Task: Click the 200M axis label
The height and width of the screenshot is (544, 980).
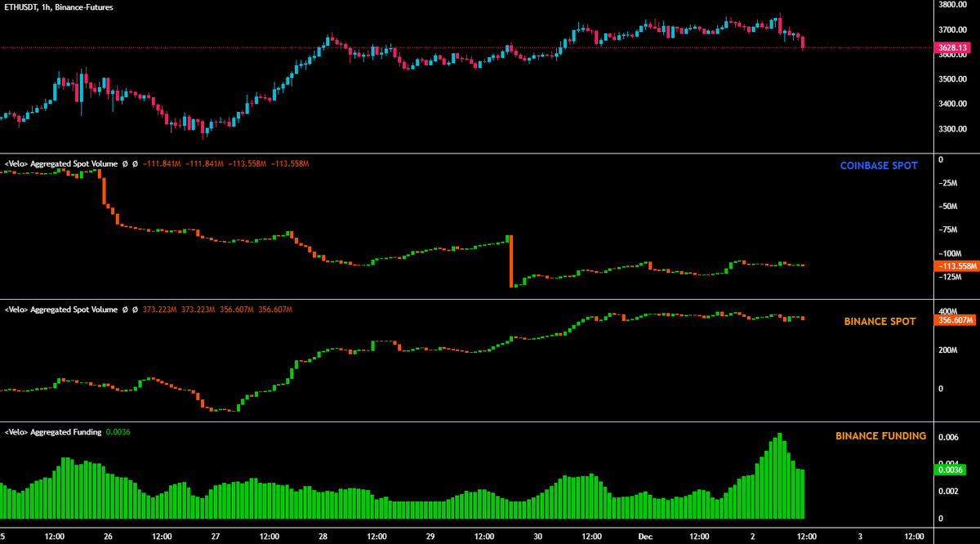Action: 948,350
